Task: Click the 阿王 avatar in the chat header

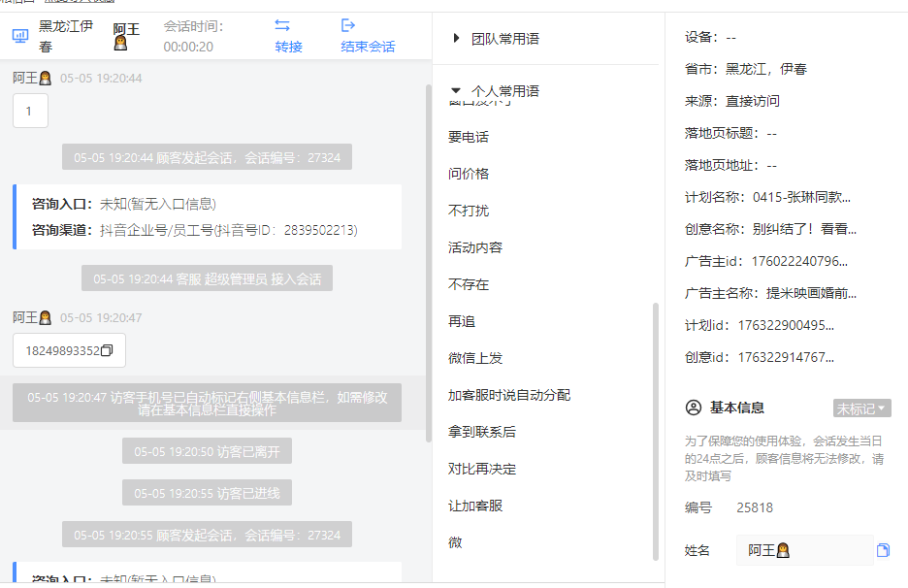Action: (120, 43)
